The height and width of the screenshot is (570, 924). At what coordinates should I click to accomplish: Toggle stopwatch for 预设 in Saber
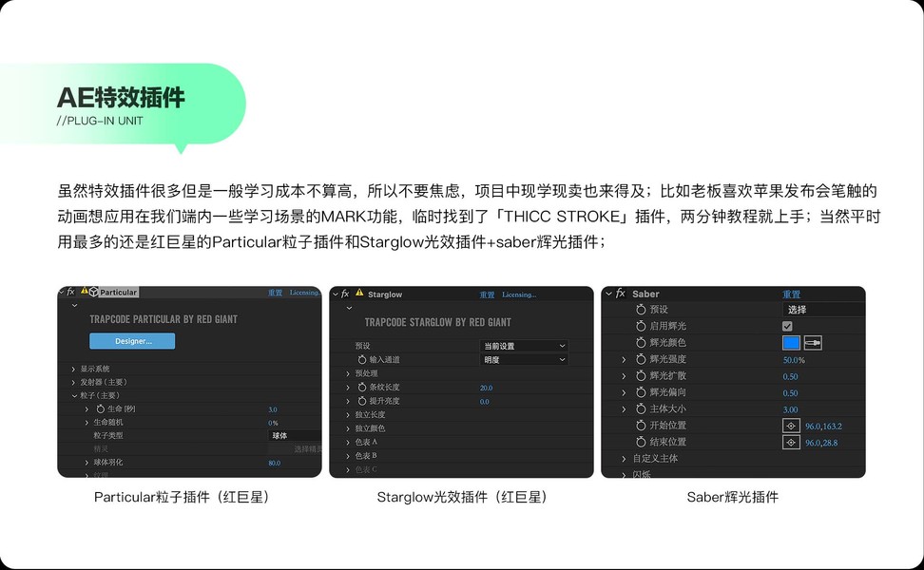click(641, 309)
